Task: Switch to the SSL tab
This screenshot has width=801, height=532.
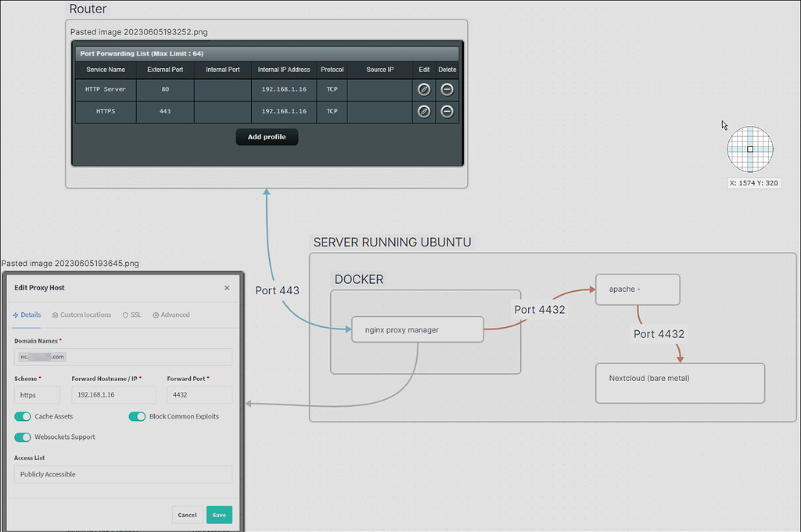Action: pyautogui.click(x=131, y=315)
